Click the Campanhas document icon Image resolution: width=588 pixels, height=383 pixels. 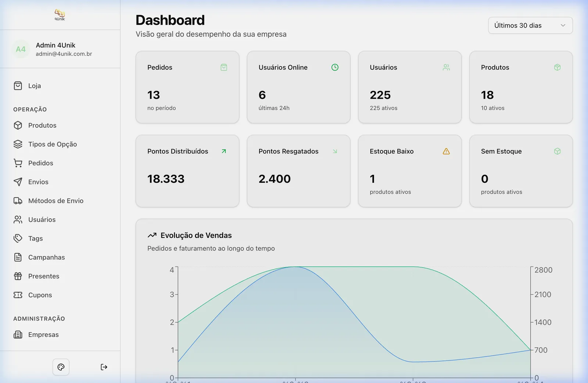coord(18,257)
